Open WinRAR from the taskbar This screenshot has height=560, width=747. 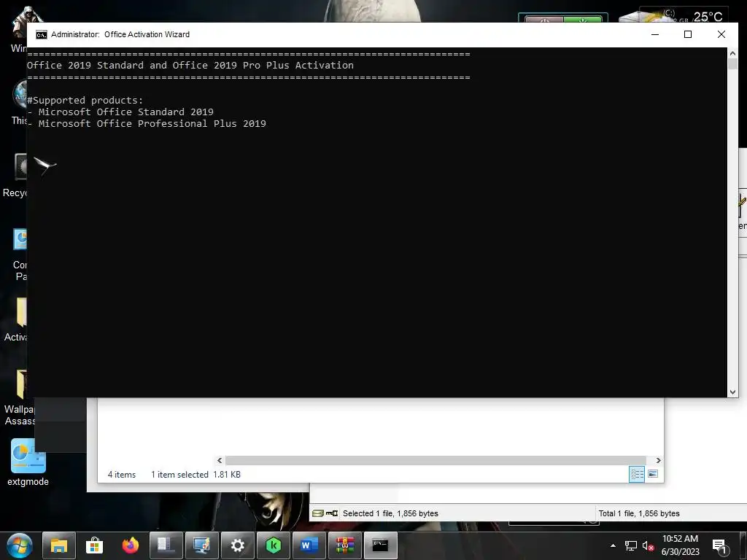[345, 545]
